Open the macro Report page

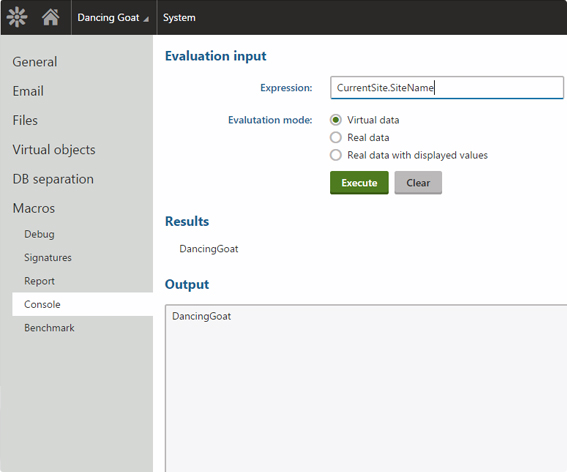click(39, 281)
